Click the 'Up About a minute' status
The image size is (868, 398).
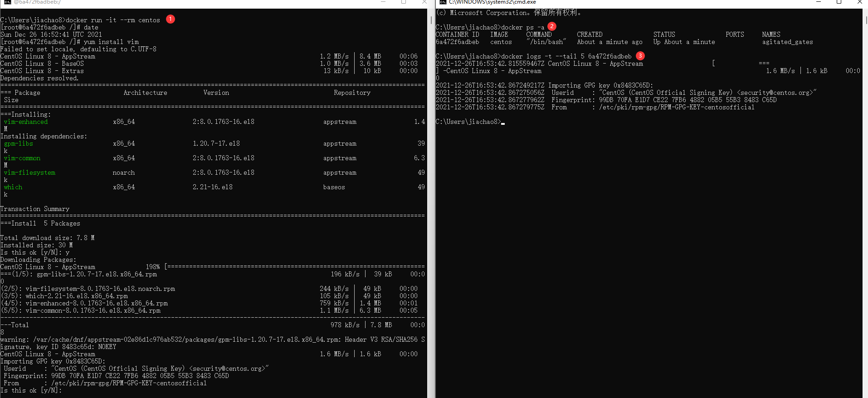684,42
